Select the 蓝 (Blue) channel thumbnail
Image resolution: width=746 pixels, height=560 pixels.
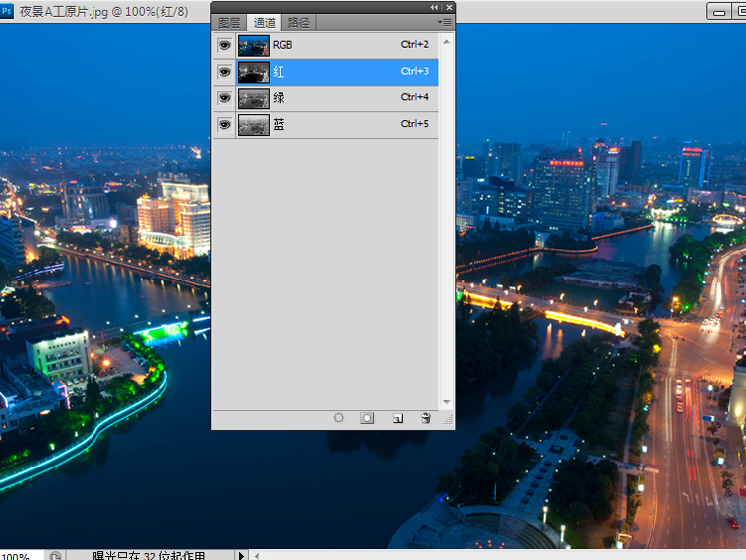coord(254,125)
